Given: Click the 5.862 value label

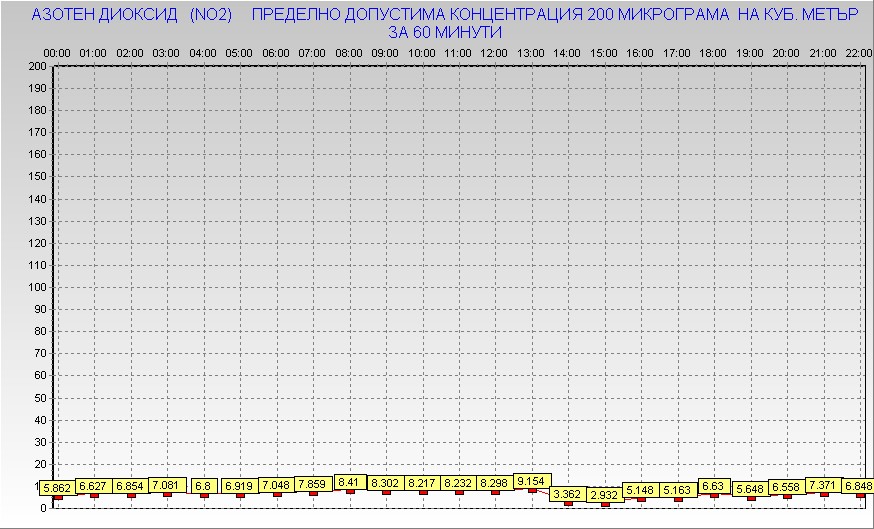Looking at the screenshot, I should coord(56,488).
